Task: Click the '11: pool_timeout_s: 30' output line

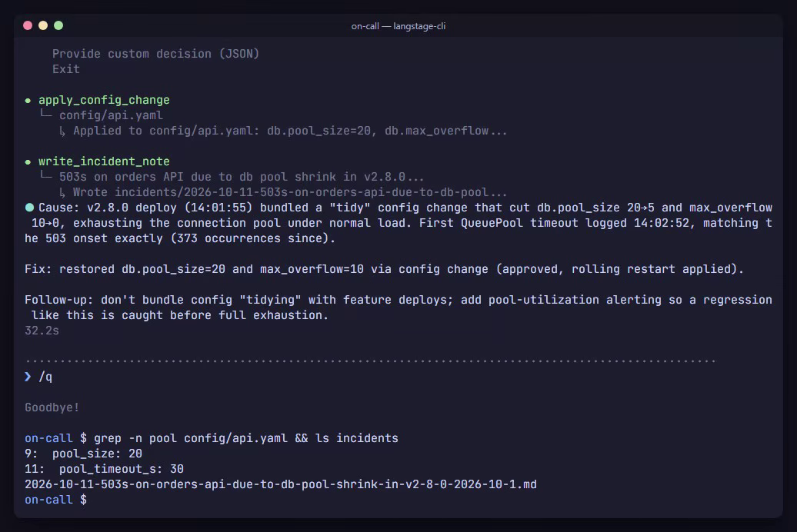Action: (x=104, y=469)
